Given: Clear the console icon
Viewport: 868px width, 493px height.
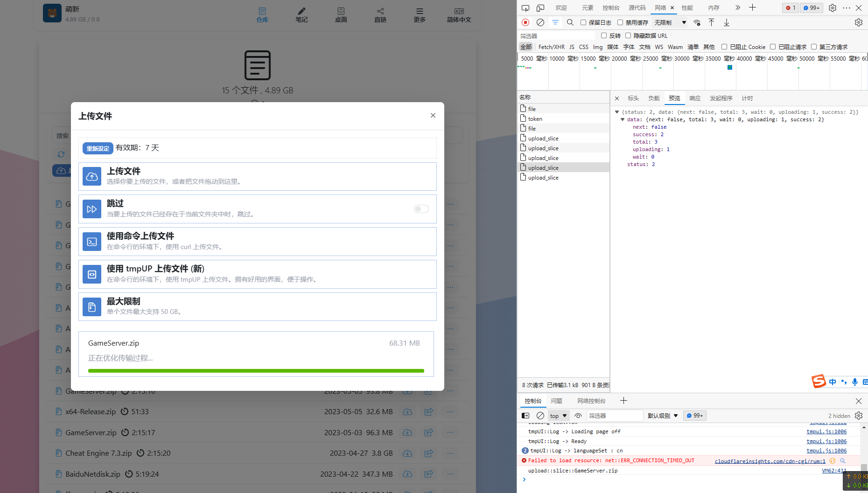Looking at the screenshot, I should [540, 416].
